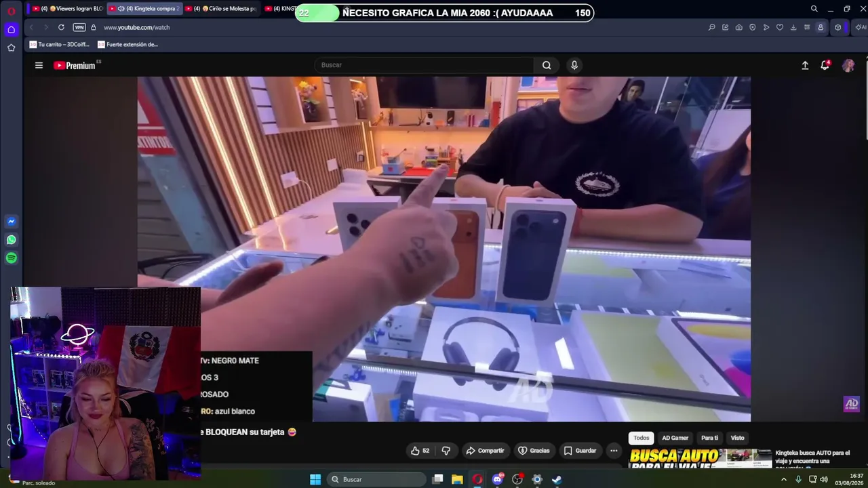
Task: Open Spotify in the Opera sidebar
Action: click(x=11, y=258)
